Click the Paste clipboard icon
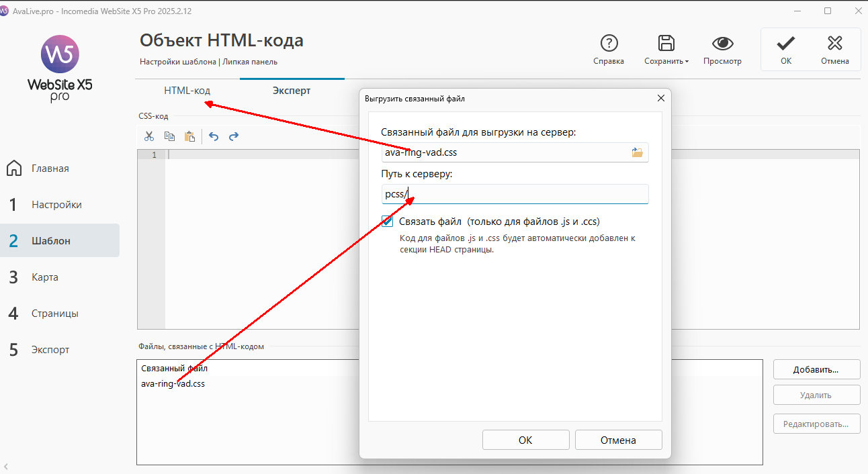 [x=189, y=136]
